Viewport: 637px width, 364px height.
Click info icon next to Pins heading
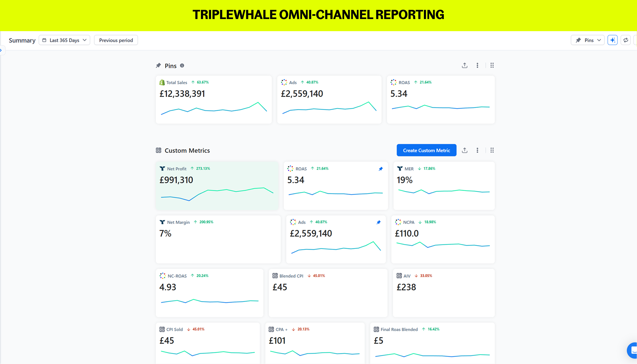click(182, 65)
